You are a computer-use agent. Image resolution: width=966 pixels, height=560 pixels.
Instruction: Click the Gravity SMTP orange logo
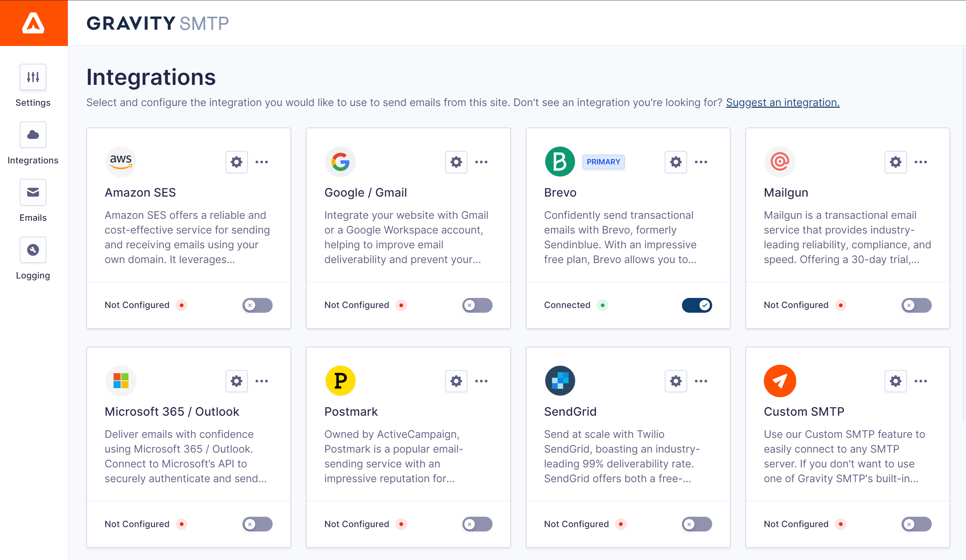coord(34,23)
